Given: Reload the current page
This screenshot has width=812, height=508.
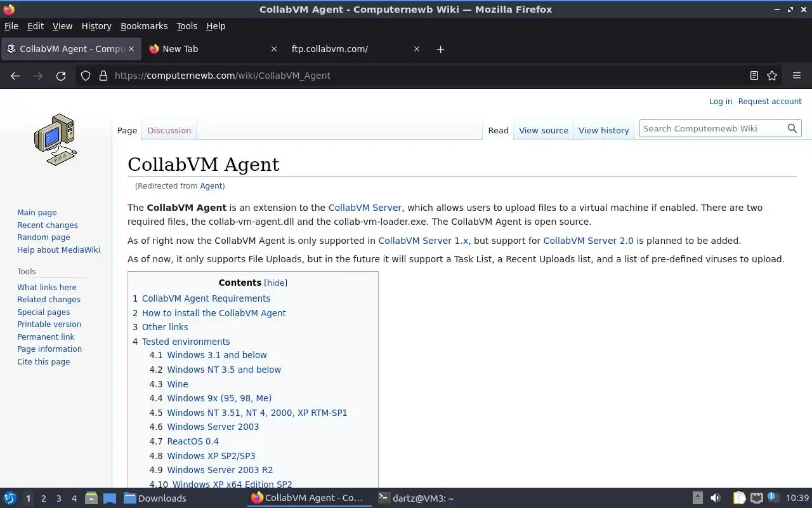Looking at the screenshot, I should 61,76.
